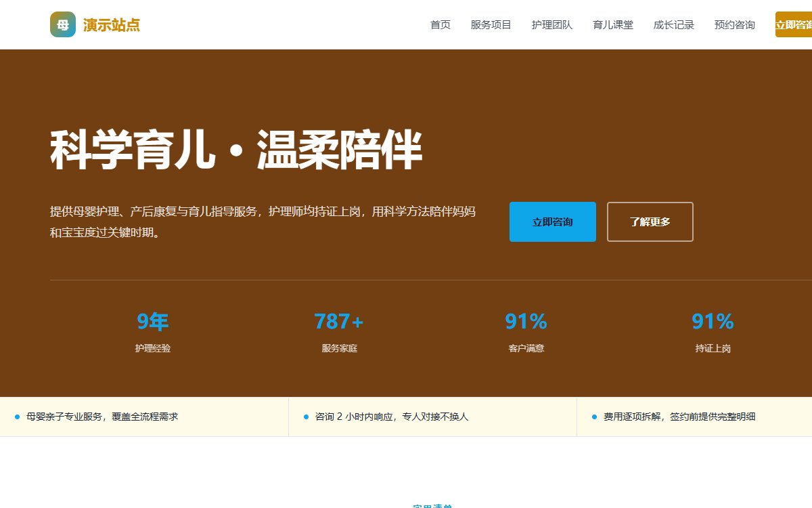Image resolution: width=812 pixels, height=508 pixels.
Task: Click the orange 立即咨询 header button
Action: (794, 24)
